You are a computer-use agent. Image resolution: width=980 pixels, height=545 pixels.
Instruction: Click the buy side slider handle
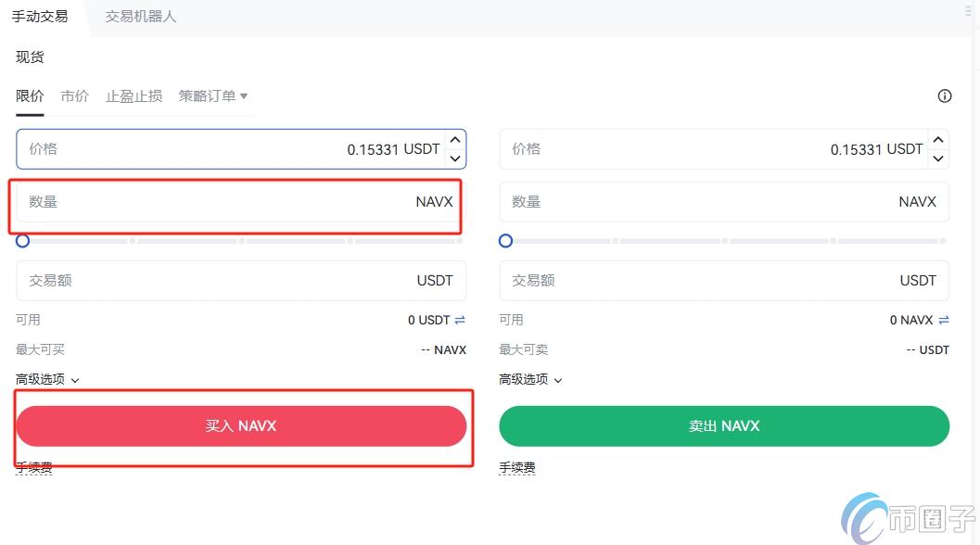point(23,241)
